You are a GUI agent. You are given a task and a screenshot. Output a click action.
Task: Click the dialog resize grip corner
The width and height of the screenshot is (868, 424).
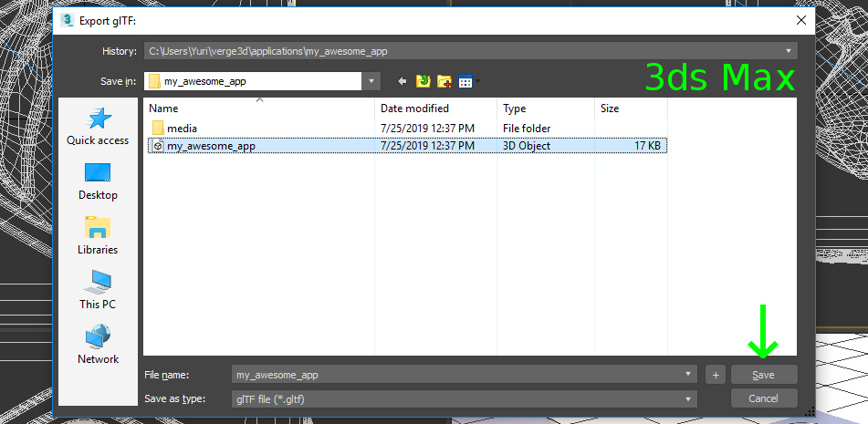pyautogui.click(x=810, y=410)
